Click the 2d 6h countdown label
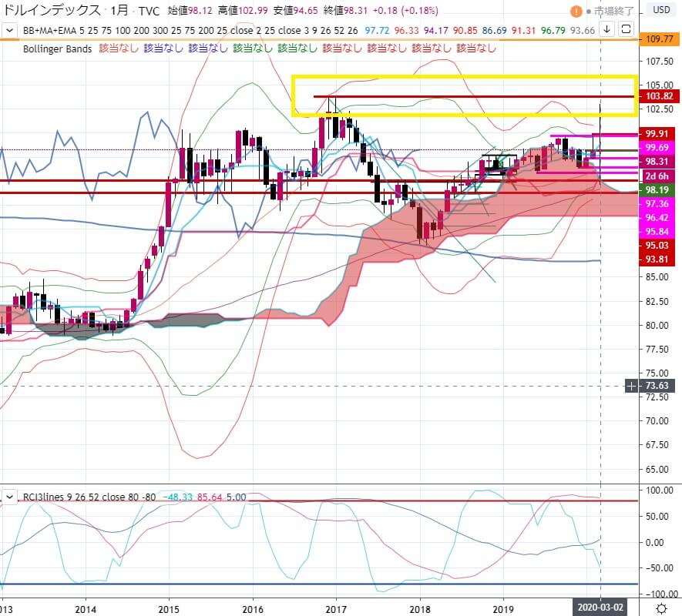 point(657,176)
